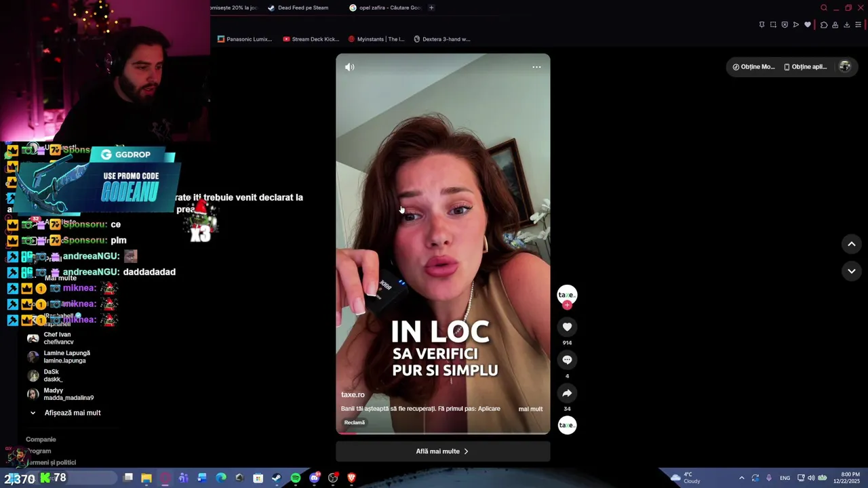The image size is (868, 488).
Task: Click the 'Obține apli...' app button
Action: coord(805,67)
